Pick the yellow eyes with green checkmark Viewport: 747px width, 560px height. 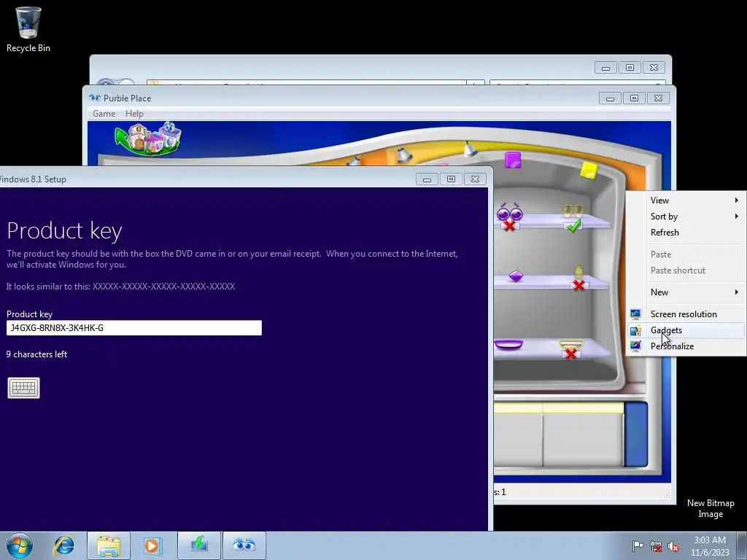coord(573,210)
